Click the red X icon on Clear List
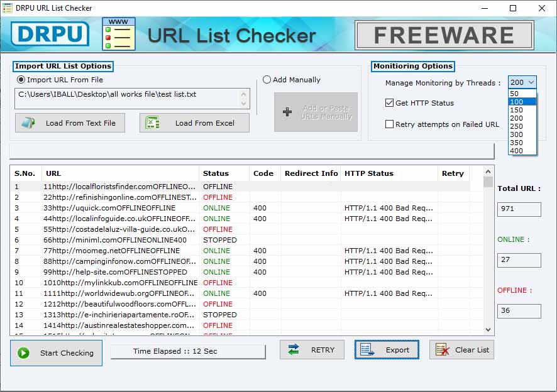This screenshot has height=392, width=557. click(443, 350)
